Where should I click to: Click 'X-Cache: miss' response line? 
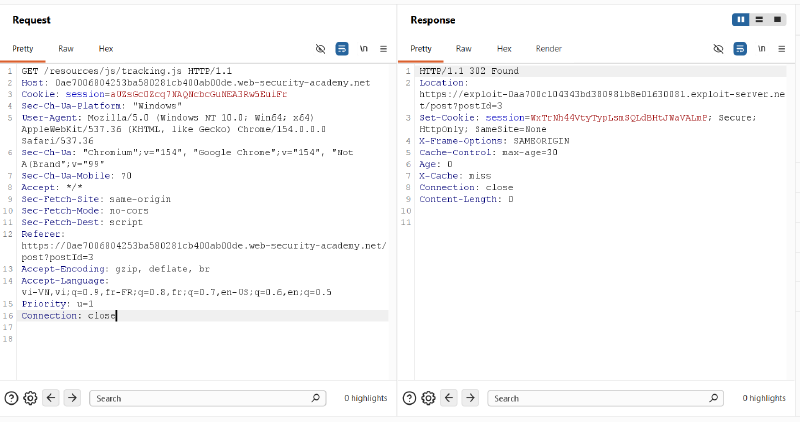pos(455,176)
